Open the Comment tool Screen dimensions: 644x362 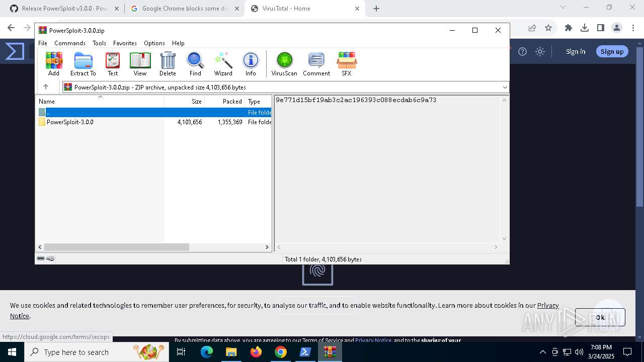point(316,64)
